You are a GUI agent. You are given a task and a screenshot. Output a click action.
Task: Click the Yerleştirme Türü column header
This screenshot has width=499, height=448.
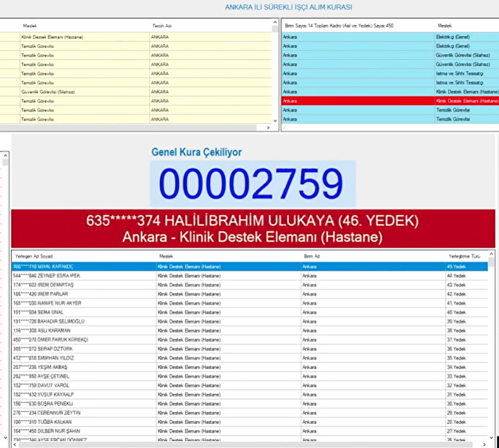[464, 256]
